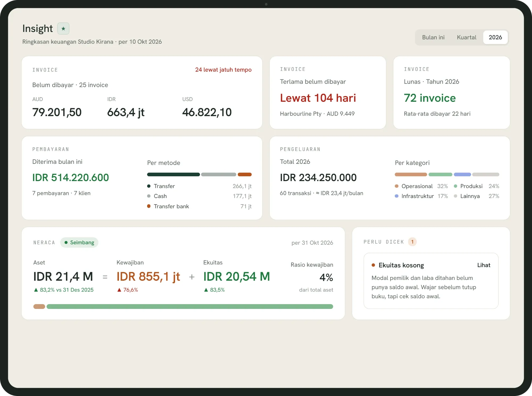532x396 pixels.
Task: Click the Insight page title
Action: (x=38, y=28)
